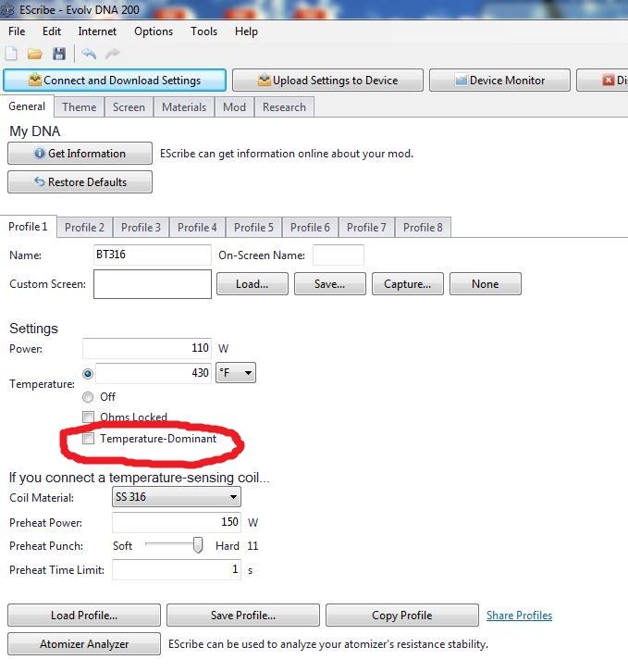Click the Preheat Power input field
The width and height of the screenshot is (628, 672).
coord(176,522)
